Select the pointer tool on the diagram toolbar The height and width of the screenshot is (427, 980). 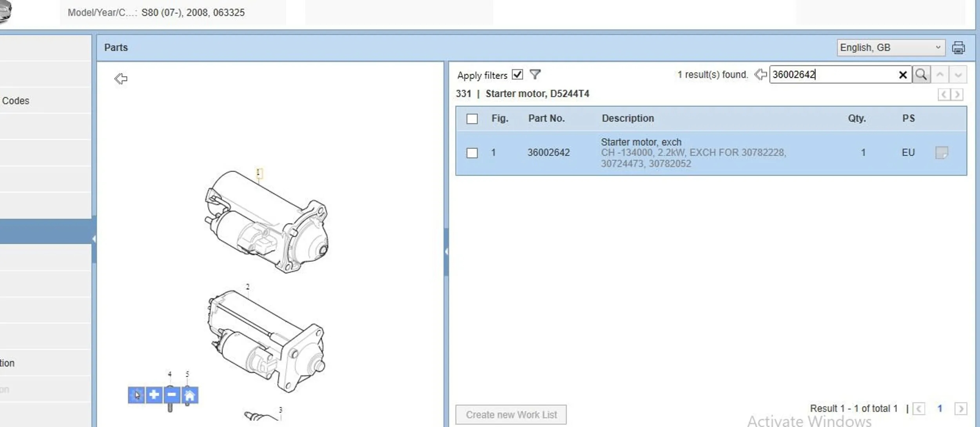coord(136,394)
